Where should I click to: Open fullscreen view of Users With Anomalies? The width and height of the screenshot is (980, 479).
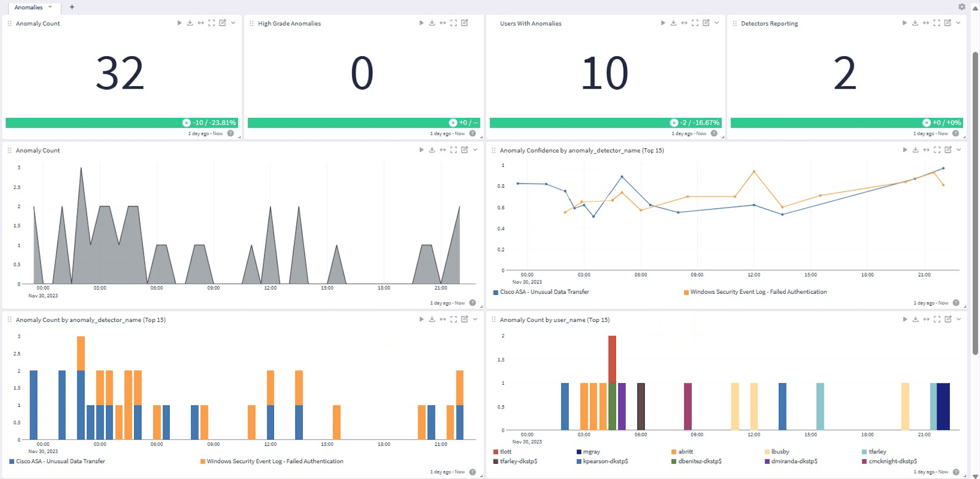(695, 23)
